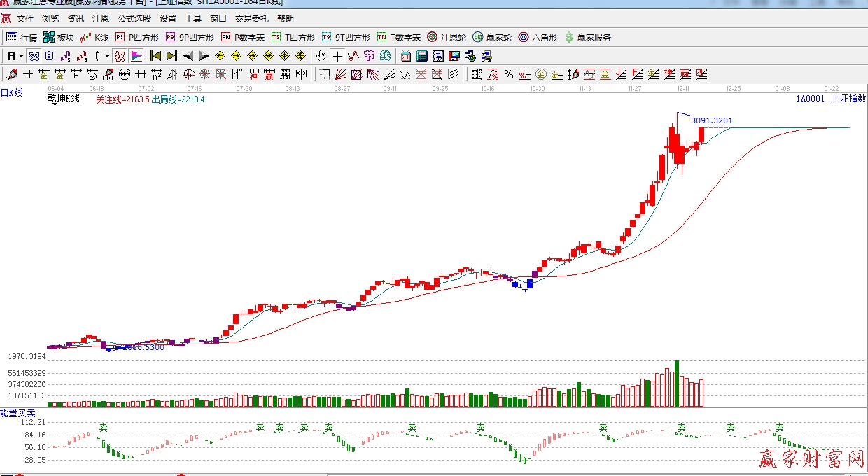868x476 pixels.
Task: Click the 12-11 date on timeline
Action: tap(683, 89)
